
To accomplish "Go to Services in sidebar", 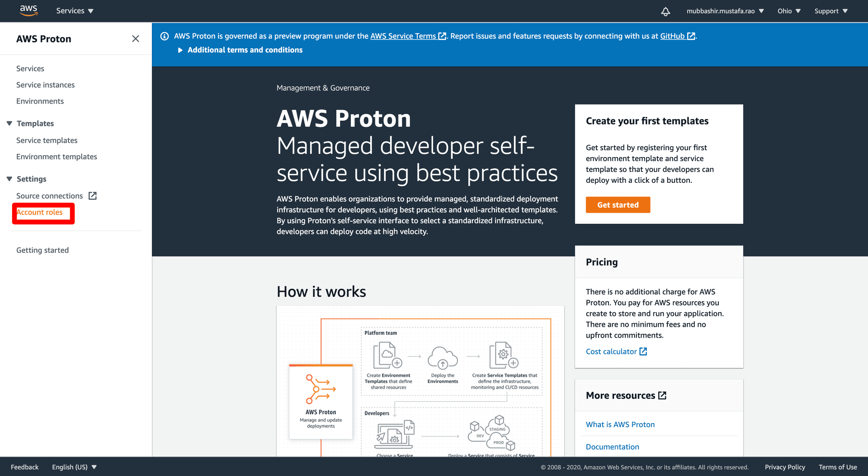I will click(x=30, y=69).
